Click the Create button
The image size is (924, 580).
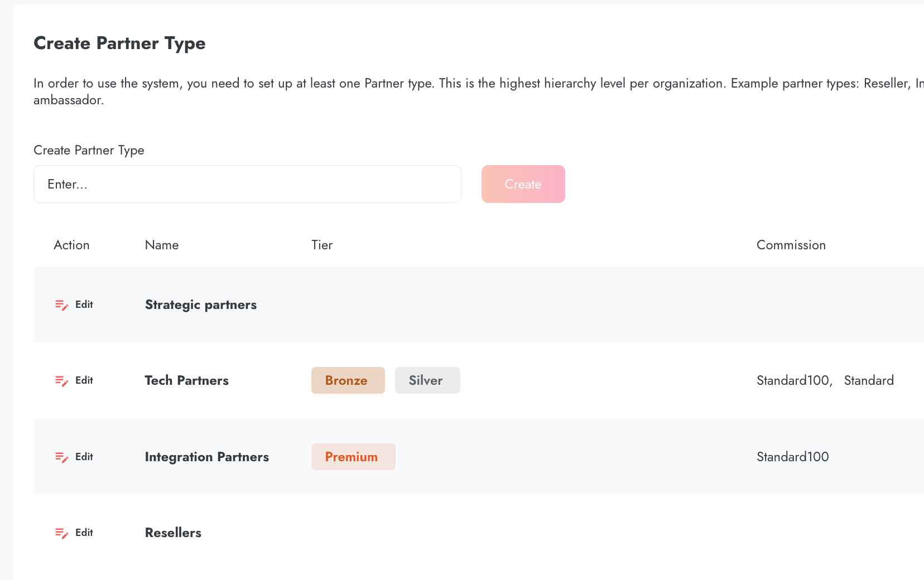click(x=523, y=184)
